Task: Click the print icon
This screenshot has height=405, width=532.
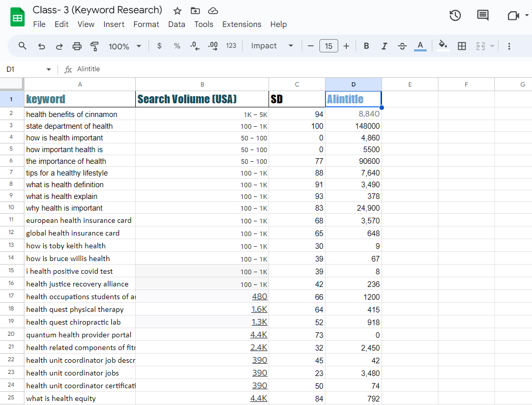Action: coord(77,46)
